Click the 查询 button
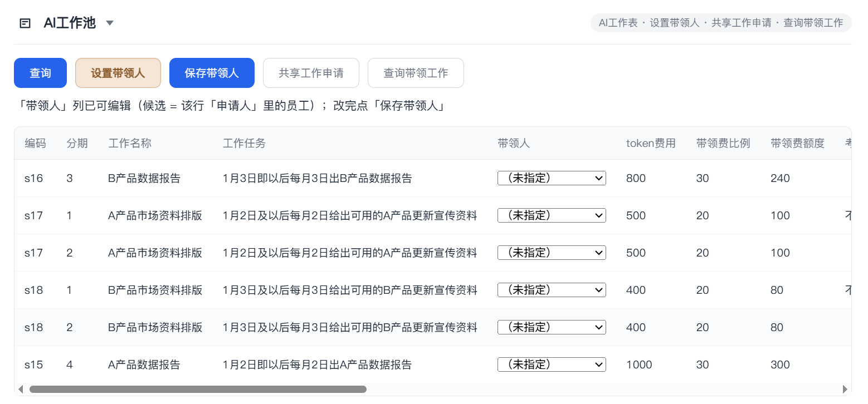 [x=40, y=73]
